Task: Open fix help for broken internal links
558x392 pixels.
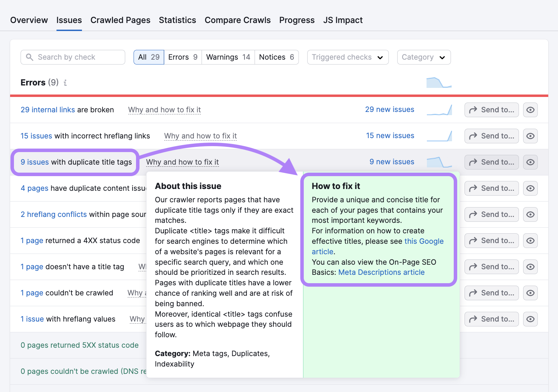Action: click(x=165, y=110)
